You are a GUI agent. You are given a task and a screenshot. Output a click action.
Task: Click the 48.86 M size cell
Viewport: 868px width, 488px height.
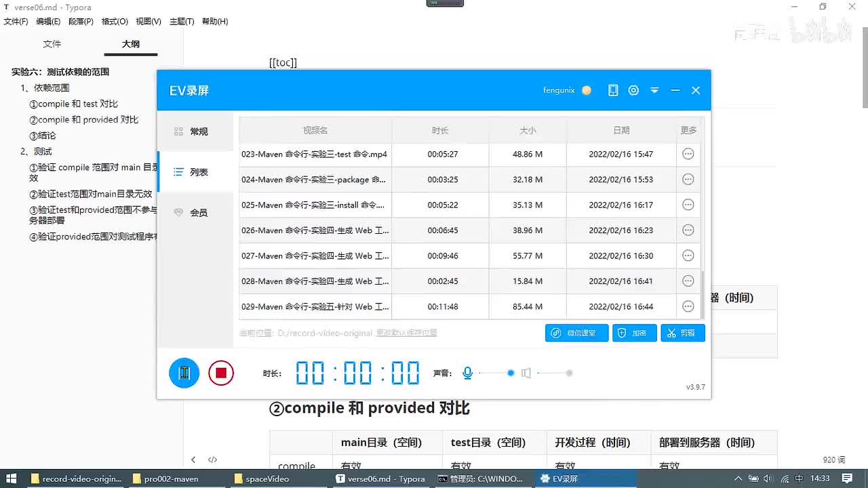pos(528,154)
